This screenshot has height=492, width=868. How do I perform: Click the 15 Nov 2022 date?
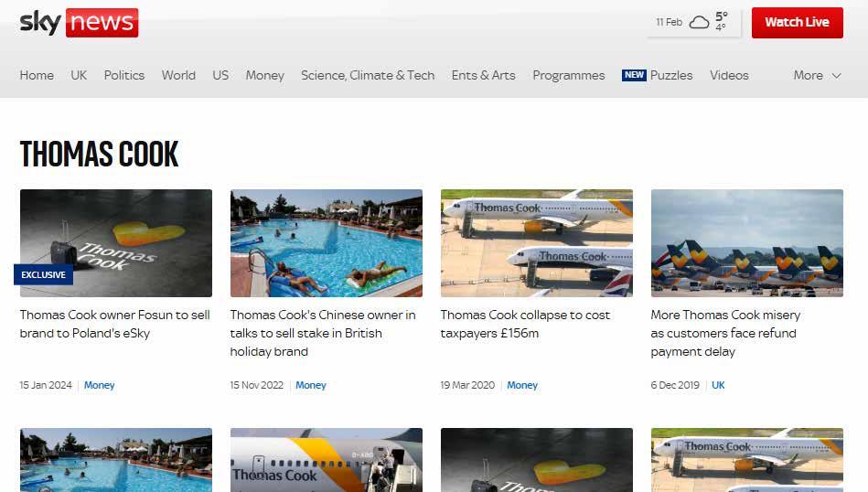coord(257,385)
